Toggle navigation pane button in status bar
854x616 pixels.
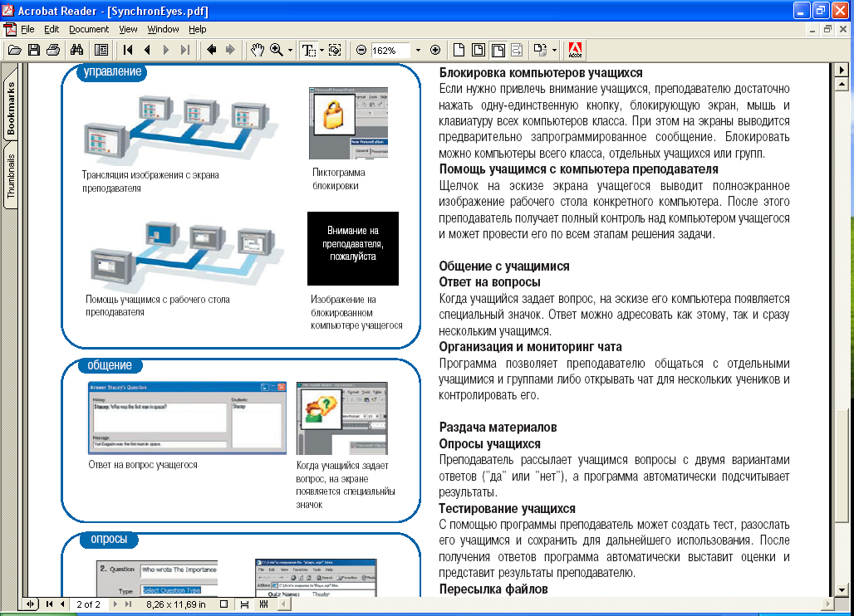click(x=31, y=604)
